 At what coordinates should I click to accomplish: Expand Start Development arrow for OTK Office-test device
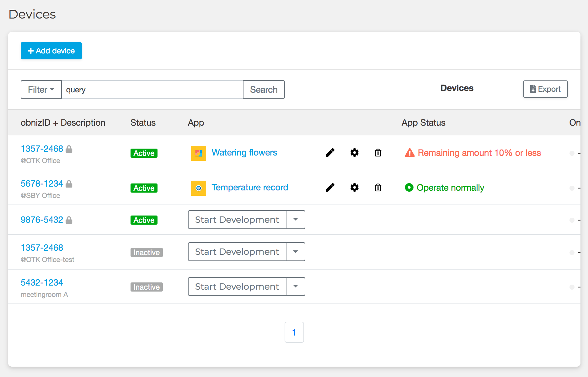coord(295,252)
